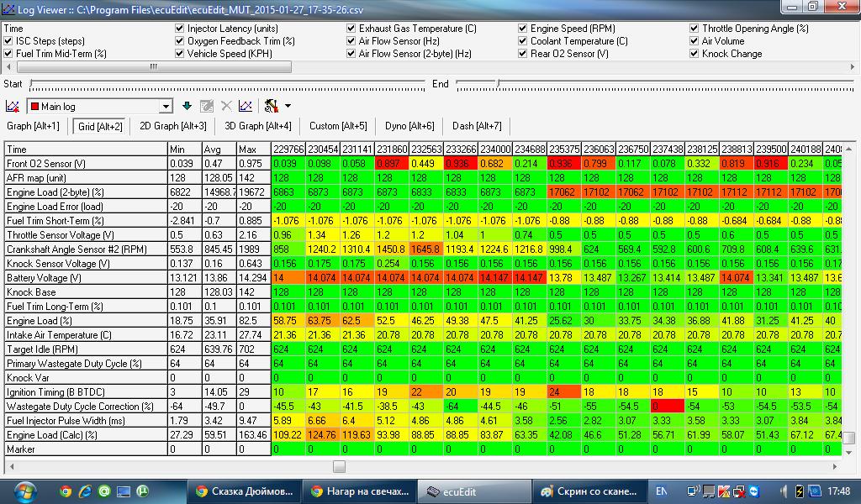Screen dimensions: 861x504
Task: Click the 1645.8 Crankshaft Angle Sensor cell
Action: point(426,249)
